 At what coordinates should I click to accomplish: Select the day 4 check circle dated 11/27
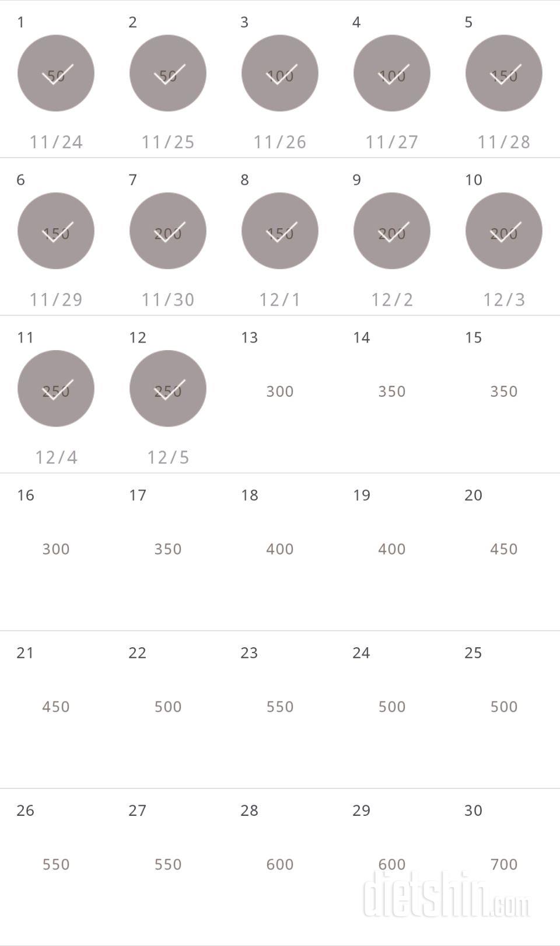click(392, 74)
